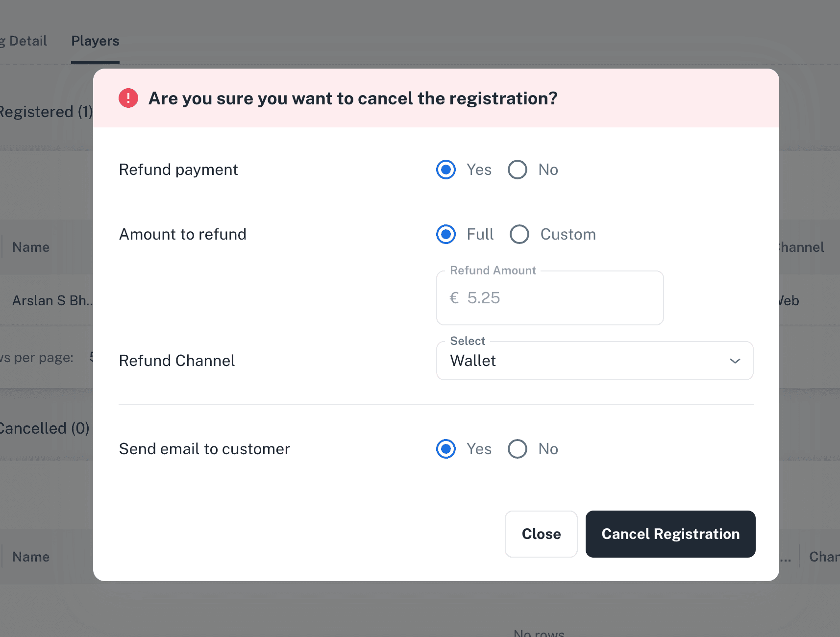Choose Custom amount to refund
Screen dimensions: 840x637
[x=519, y=234]
